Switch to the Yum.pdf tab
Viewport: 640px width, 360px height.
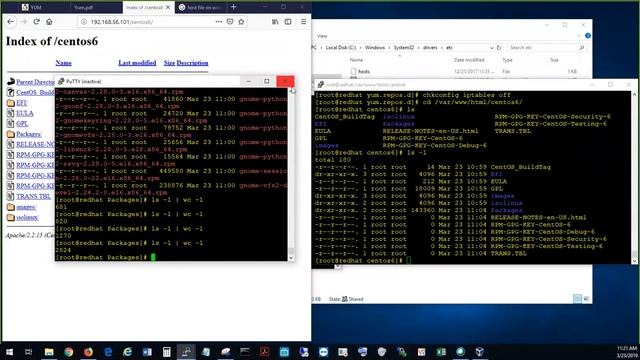pyautogui.click(x=96, y=7)
